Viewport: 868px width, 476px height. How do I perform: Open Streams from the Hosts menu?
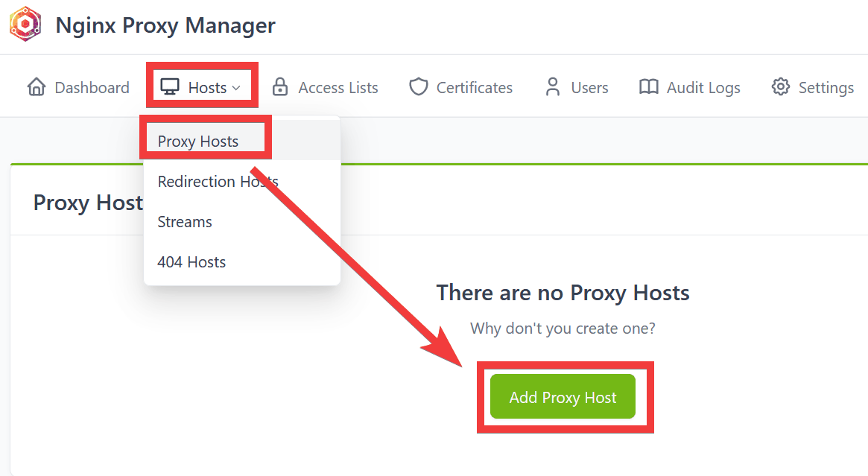click(x=185, y=222)
